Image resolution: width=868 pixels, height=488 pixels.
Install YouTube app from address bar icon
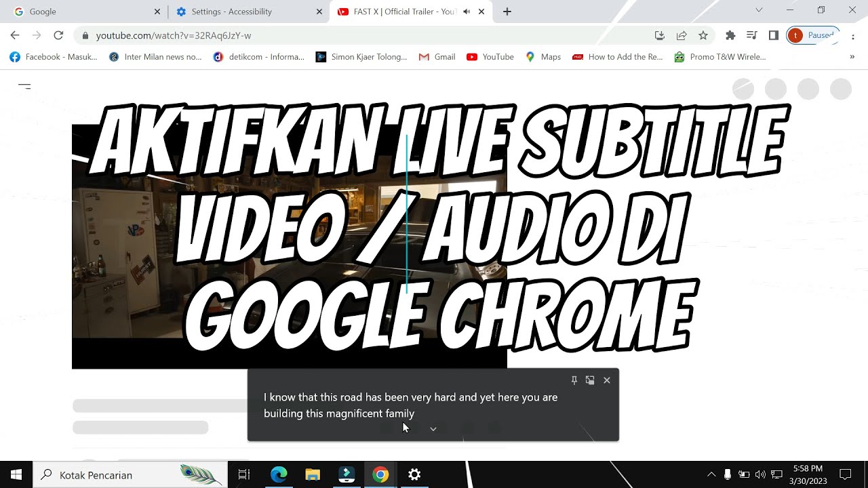click(659, 35)
